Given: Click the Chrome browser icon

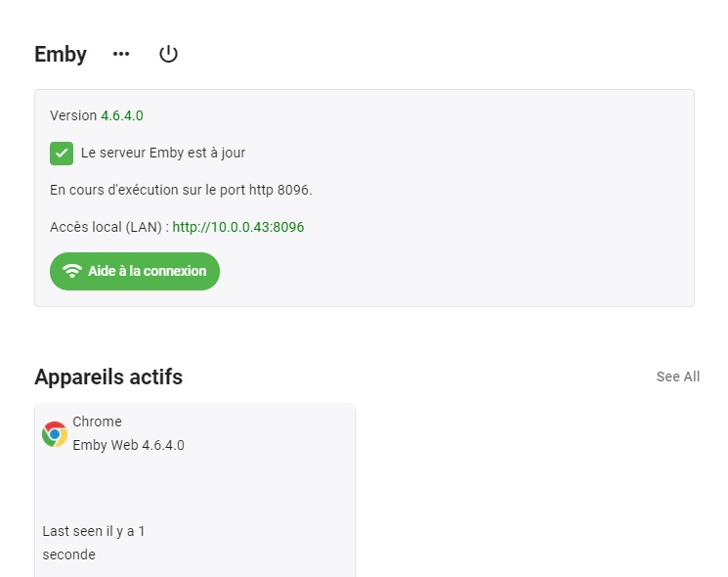Looking at the screenshot, I should click(55, 434).
